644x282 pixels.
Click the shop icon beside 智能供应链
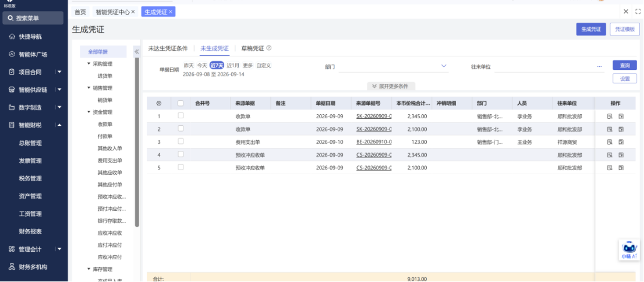click(x=12, y=90)
